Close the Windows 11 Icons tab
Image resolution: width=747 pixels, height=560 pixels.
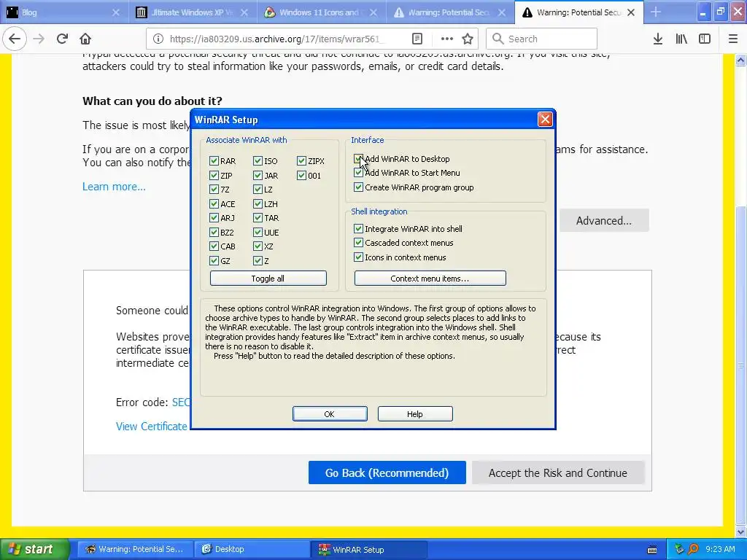373,12
